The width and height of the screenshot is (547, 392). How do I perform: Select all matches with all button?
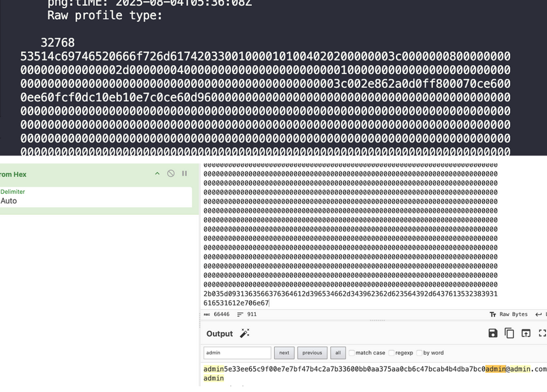click(x=338, y=352)
